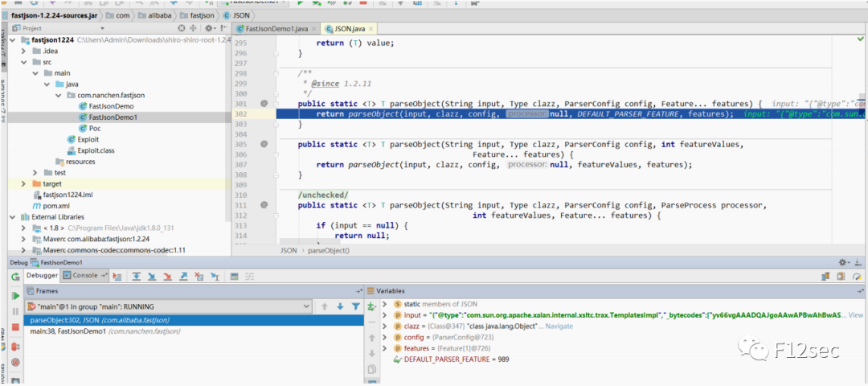
Task: Open View Breakpoints icon in debug sidebar
Action: [15, 346]
